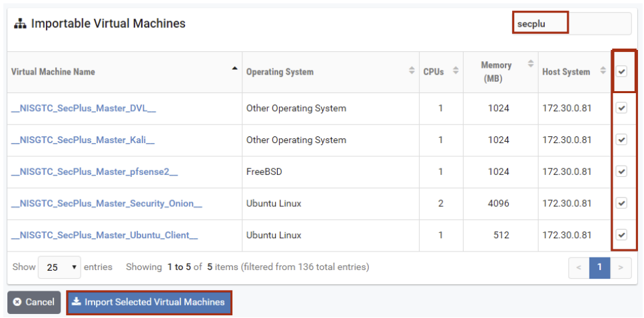The width and height of the screenshot is (644, 318).
Task: Click Security Onion's CPU count of 2
Action: pos(441,203)
